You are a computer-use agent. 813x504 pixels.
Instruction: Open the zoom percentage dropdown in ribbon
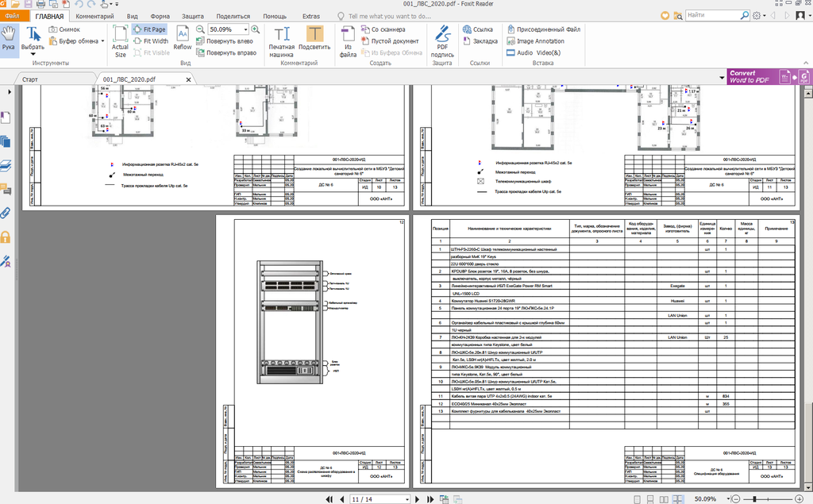[248, 29]
